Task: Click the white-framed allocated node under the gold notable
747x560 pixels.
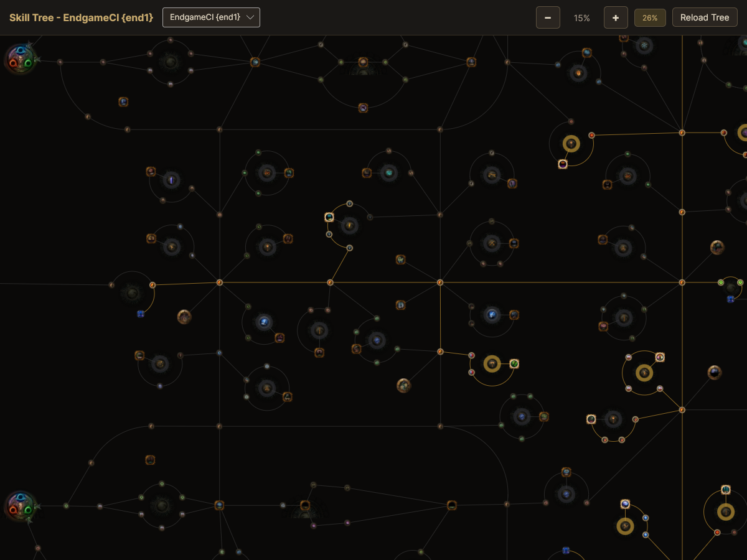Action: coord(563,164)
